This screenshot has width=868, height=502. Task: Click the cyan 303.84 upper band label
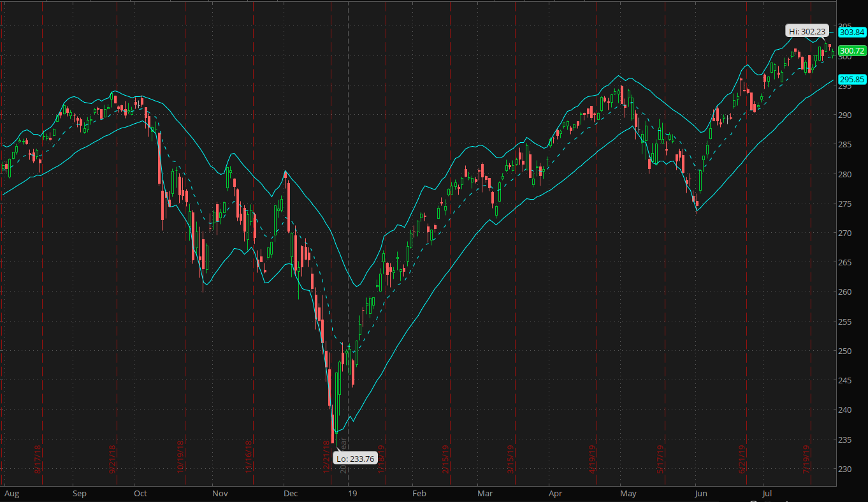pos(852,32)
